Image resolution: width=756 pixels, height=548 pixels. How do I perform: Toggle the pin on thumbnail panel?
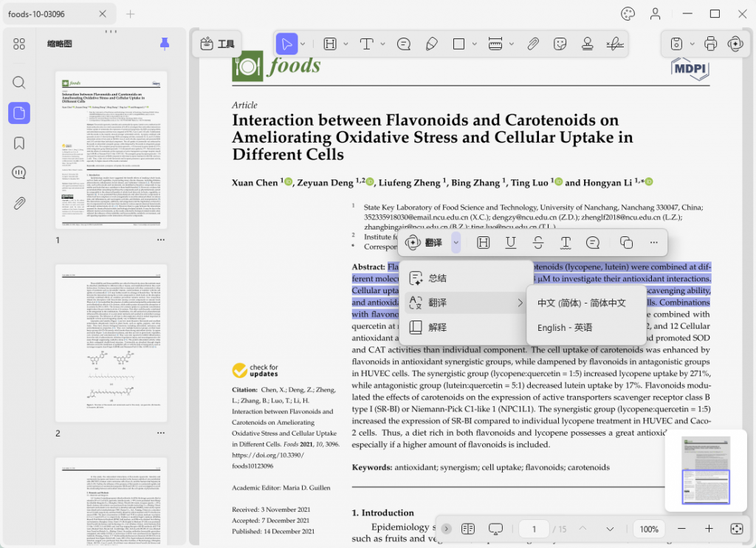pyautogui.click(x=165, y=44)
